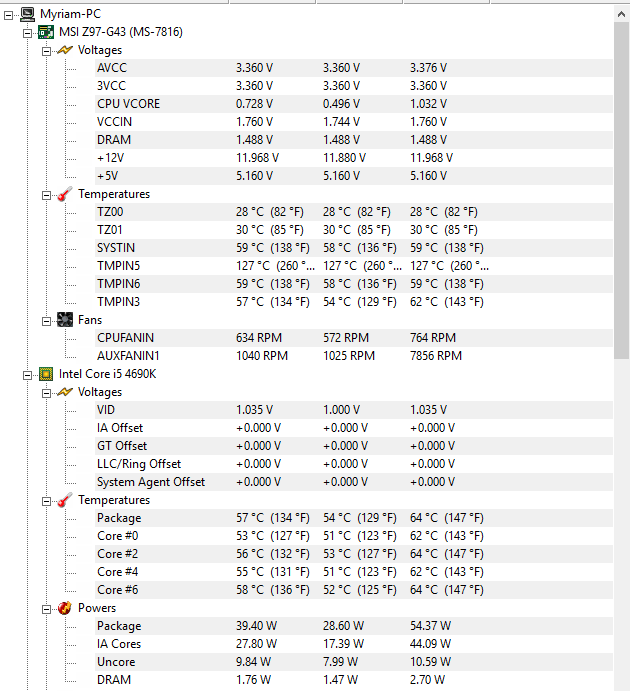Click the 7856 RPM max value
Image resolution: width=630 pixels, height=691 pixels.
[x=436, y=356]
